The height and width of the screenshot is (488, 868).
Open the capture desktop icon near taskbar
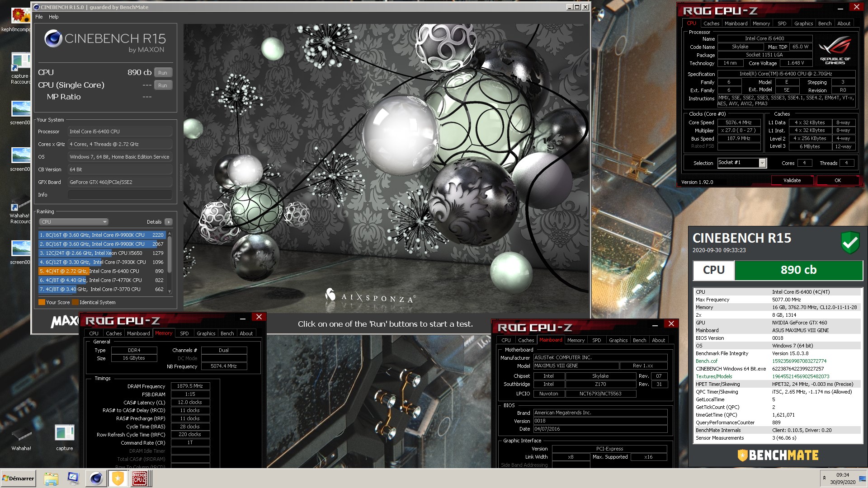click(x=64, y=436)
